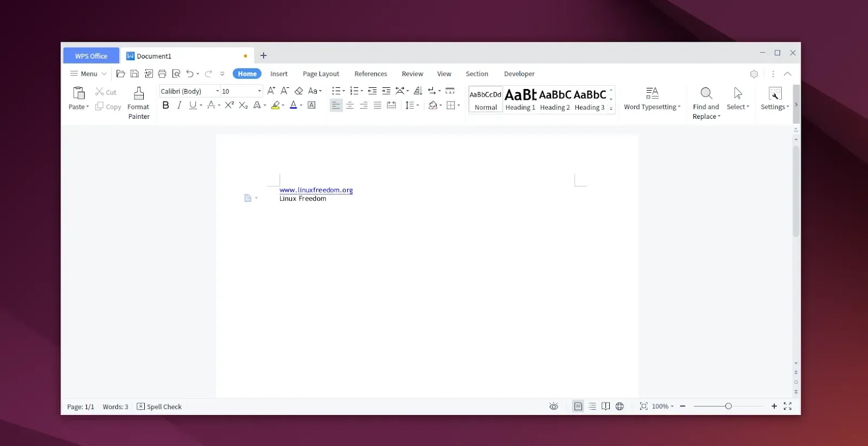Open Find and Replace
This screenshot has height=446, width=868.
click(706, 103)
